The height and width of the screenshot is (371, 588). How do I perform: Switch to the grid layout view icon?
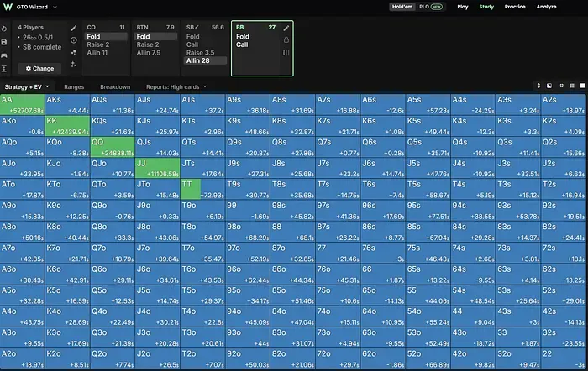click(572, 86)
